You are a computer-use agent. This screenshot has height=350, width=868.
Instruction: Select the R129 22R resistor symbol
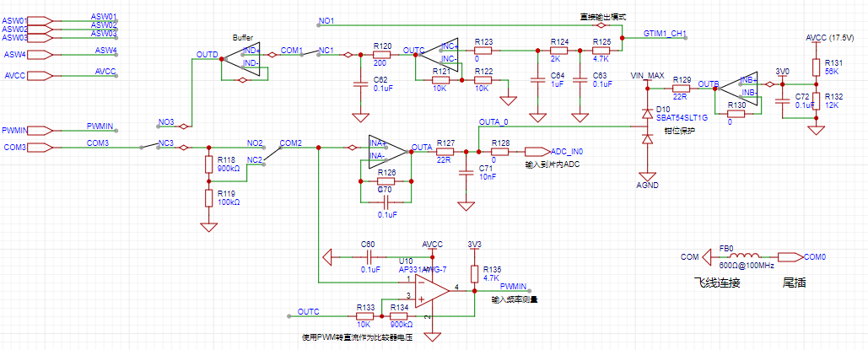[x=682, y=88]
